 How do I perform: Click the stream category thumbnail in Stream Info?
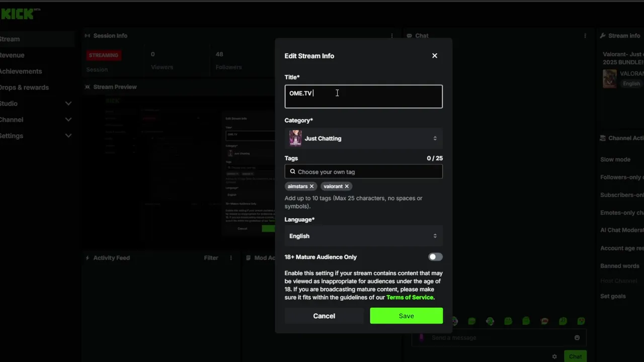click(x=610, y=79)
